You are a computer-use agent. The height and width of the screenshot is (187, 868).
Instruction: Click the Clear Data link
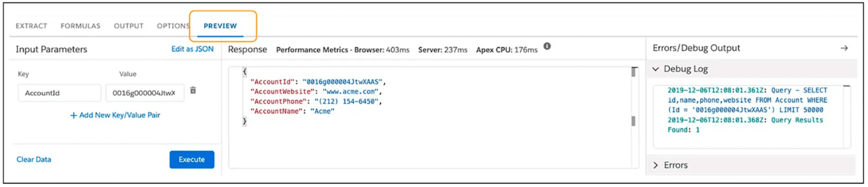[34, 159]
